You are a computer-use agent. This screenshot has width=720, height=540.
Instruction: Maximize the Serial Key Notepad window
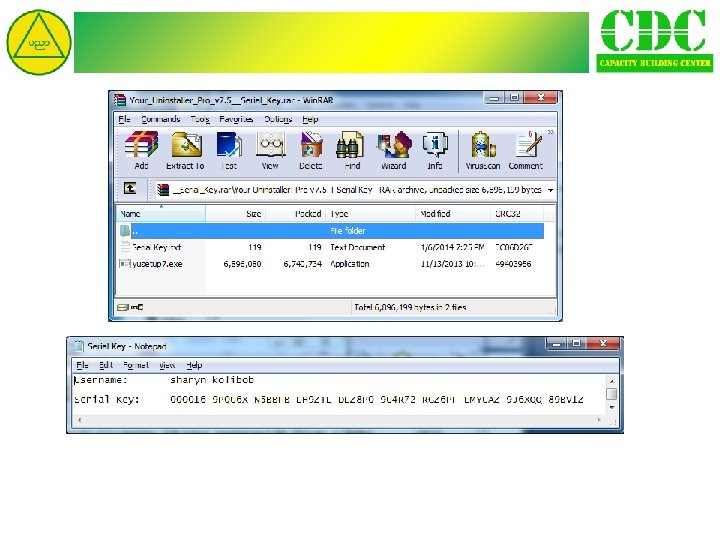(576, 343)
